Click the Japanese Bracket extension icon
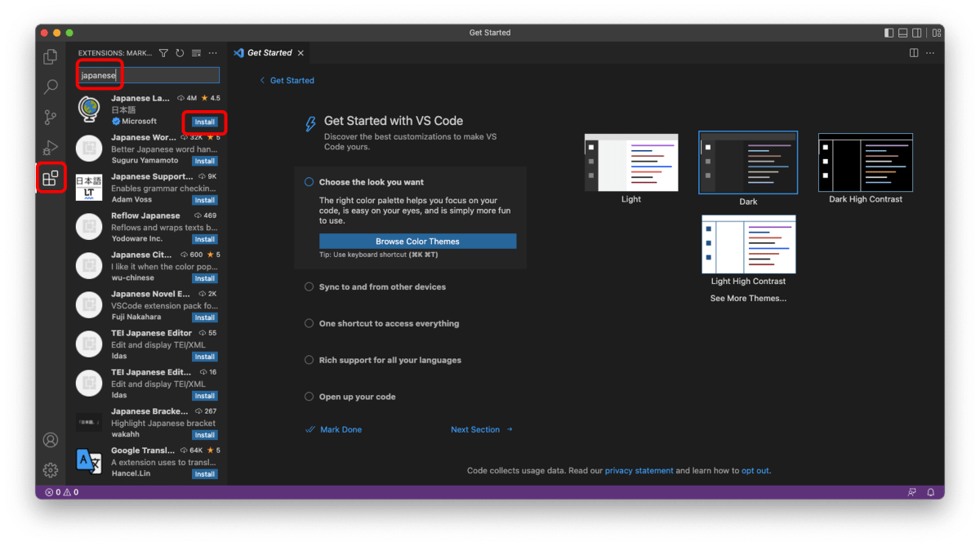Viewport: 980px width, 546px height. coord(88,422)
